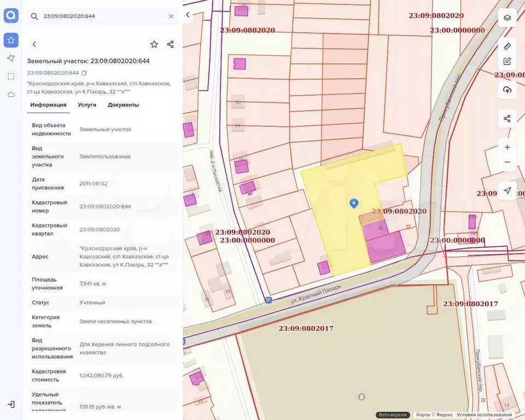This screenshot has width=525, height=420.
Task: Clear the search field with X
Action: (x=171, y=16)
